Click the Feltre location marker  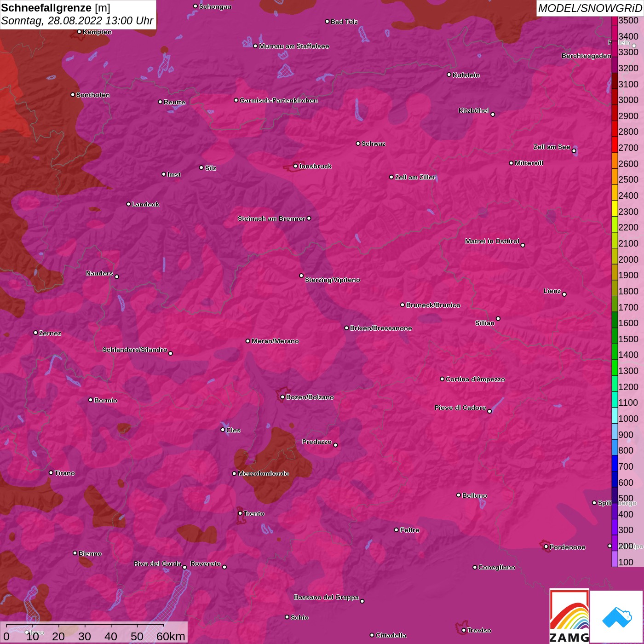click(397, 530)
